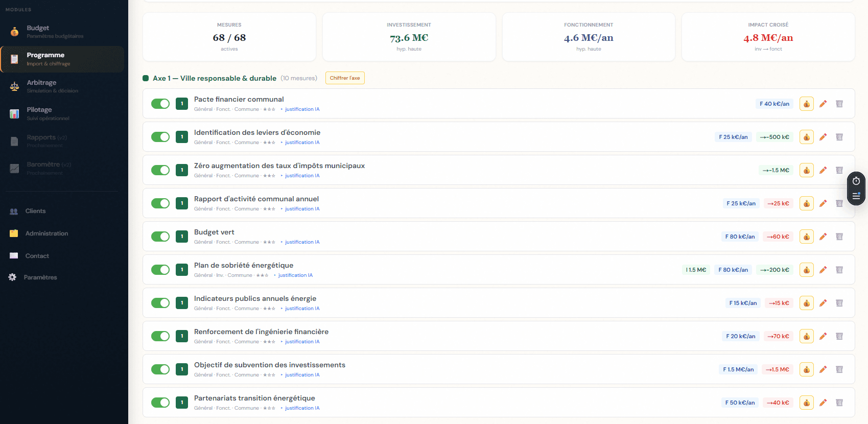The image size is (868, 424).
Task: Click money bag icon for Renforcement de l'ingénierie financière
Action: coord(806,336)
